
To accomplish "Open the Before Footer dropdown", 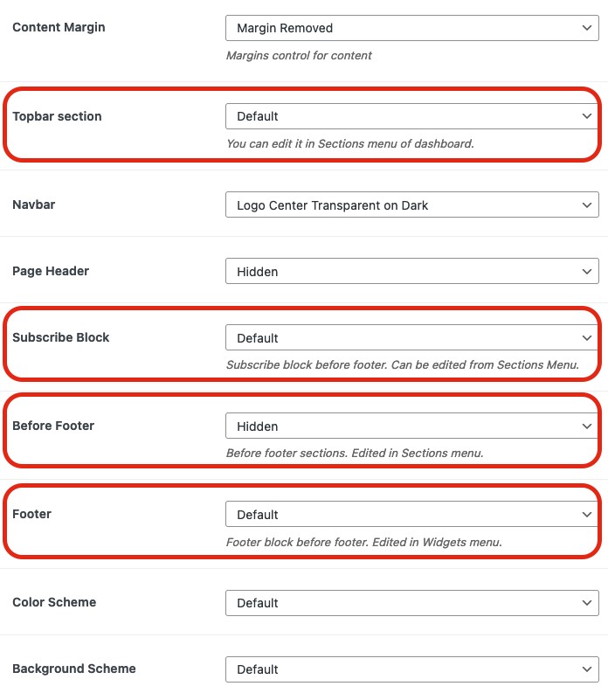I will (x=412, y=426).
